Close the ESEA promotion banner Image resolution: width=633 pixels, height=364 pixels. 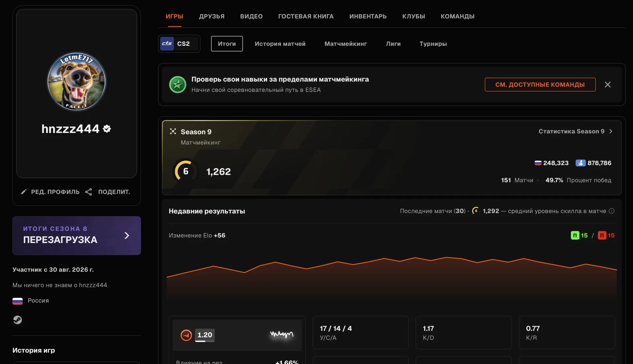608,85
